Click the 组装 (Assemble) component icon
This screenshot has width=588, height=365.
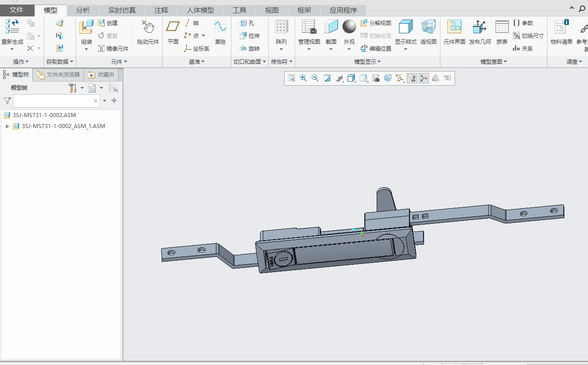tap(86, 26)
